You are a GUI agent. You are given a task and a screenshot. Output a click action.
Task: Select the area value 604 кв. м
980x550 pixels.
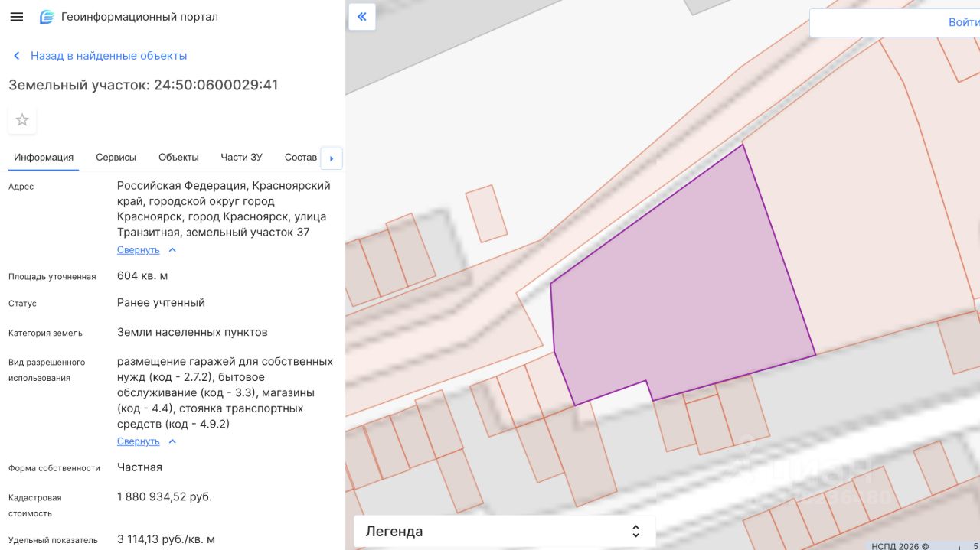(x=142, y=275)
